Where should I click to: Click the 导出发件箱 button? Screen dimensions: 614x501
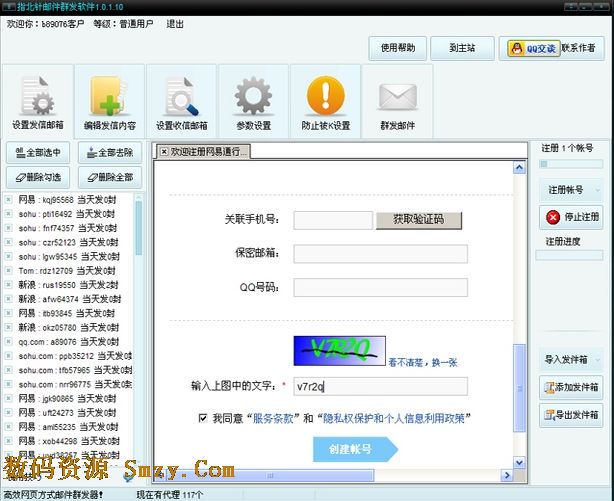click(571, 415)
